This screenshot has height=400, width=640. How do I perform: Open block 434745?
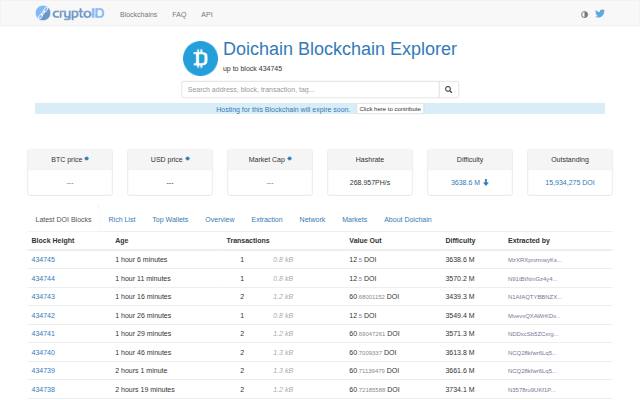(x=43, y=260)
